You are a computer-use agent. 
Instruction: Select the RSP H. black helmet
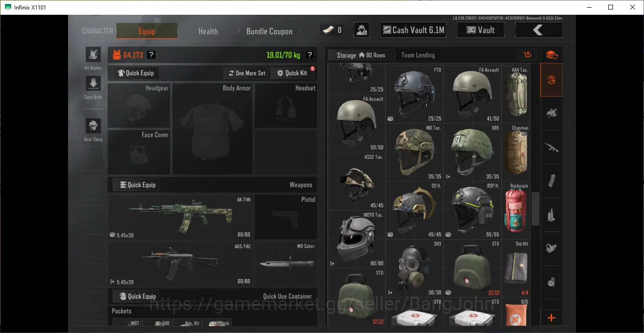472,211
